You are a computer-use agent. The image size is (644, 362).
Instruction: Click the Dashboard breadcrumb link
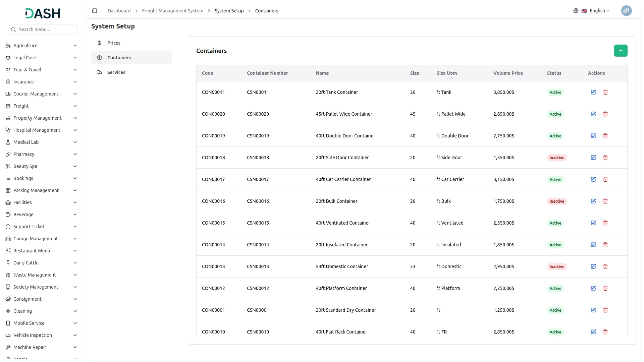(119, 10)
